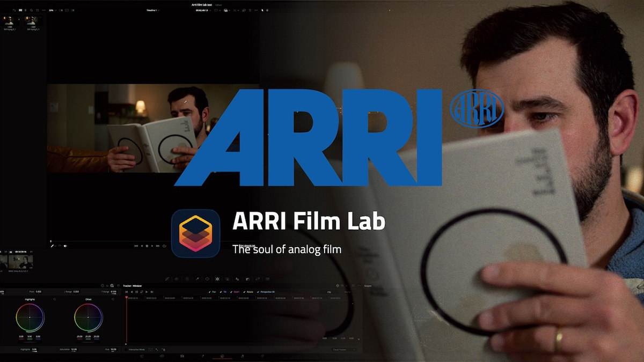Open the Power Window palette icon
Image resolution: width=644 pixels, height=362 pixels.
(x=207, y=279)
